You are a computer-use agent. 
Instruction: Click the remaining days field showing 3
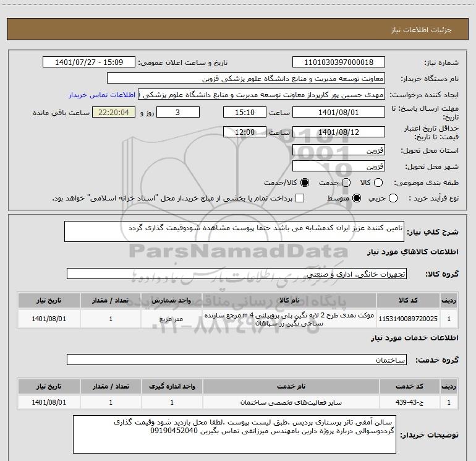click(x=178, y=113)
